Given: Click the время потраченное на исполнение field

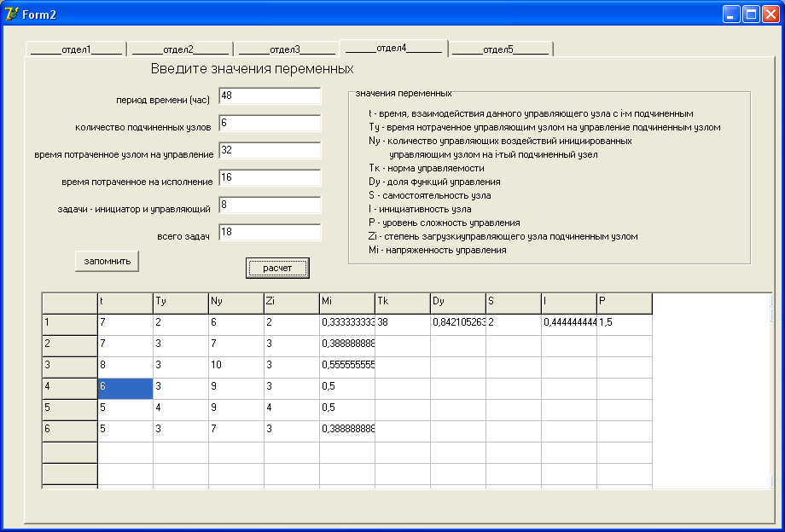Looking at the screenshot, I should coord(270,178).
